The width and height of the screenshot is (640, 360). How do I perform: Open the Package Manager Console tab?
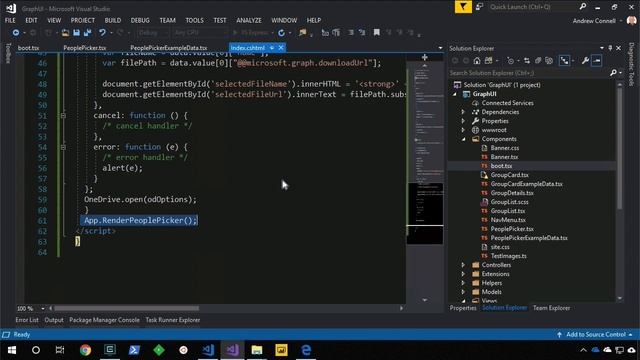coord(104,320)
